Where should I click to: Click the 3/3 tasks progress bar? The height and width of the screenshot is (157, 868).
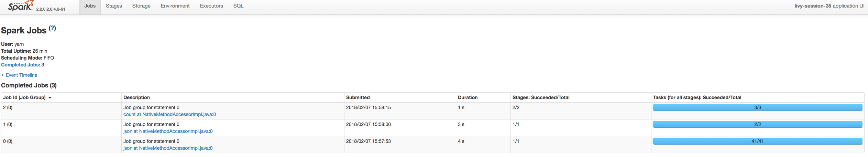tap(757, 107)
